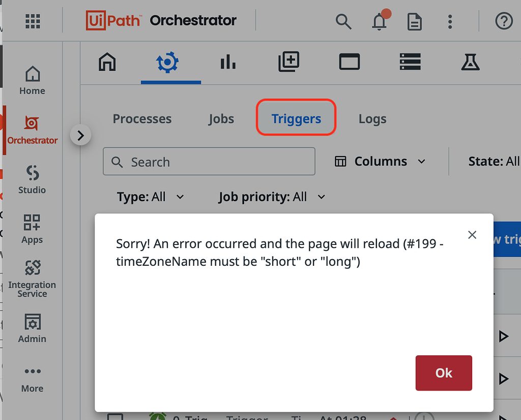This screenshot has width=521, height=420.
Task: Open the State: All filter
Action: click(494, 161)
